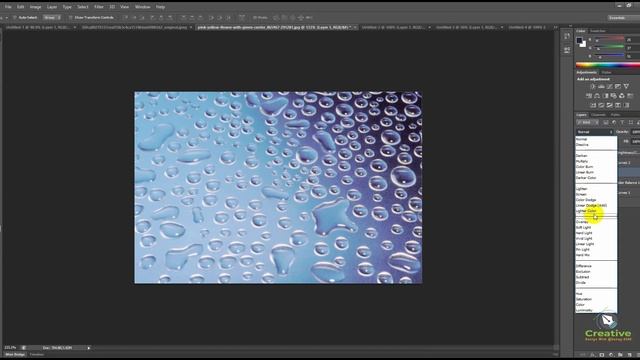Choose Overlay blend mode

pyautogui.click(x=596, y=222)
